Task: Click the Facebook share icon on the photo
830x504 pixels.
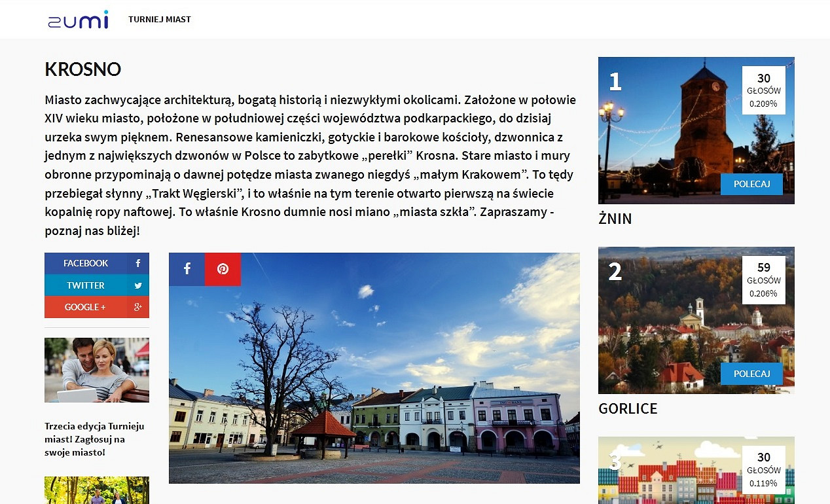Action: click(187, 269)
